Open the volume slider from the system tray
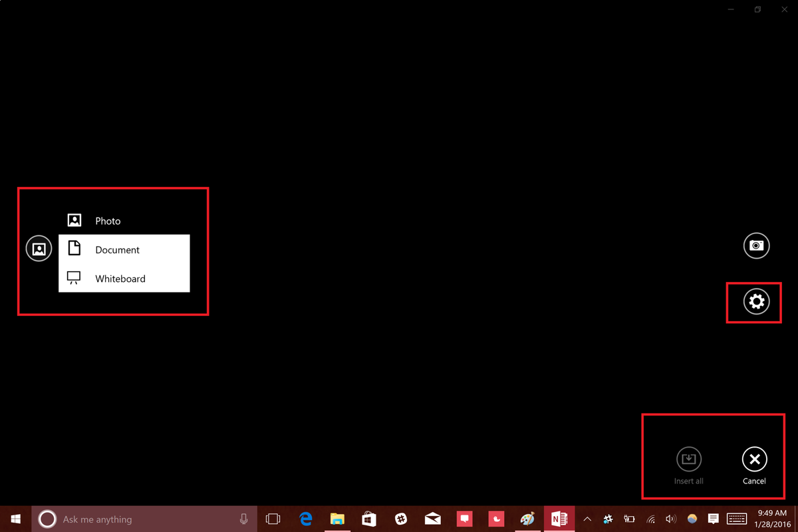The image size is (798, 532). coord(671,519)
